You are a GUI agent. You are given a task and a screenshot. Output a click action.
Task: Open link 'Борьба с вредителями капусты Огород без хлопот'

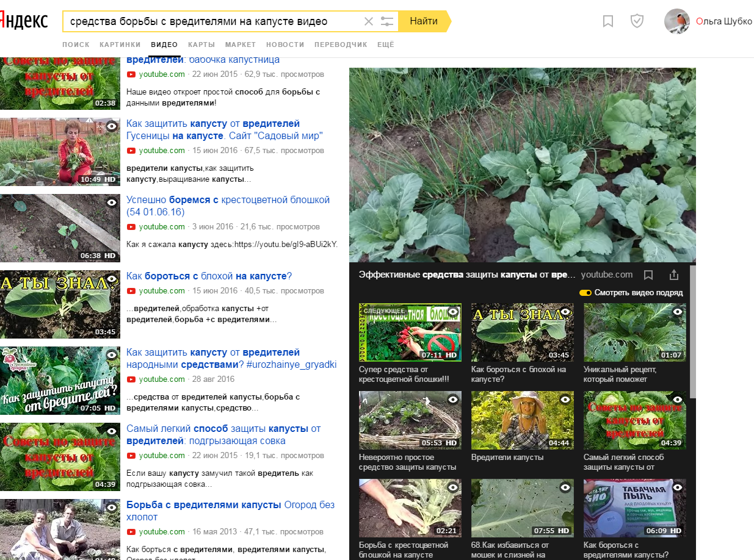coord(231,511)
